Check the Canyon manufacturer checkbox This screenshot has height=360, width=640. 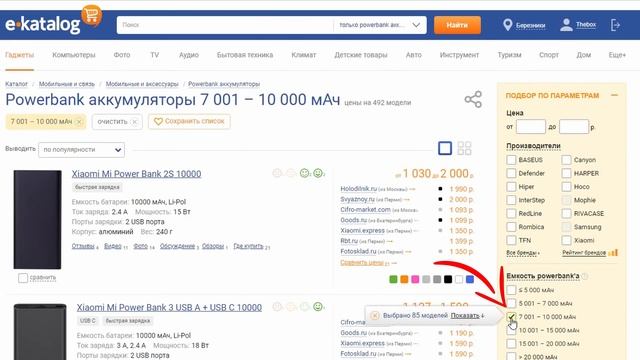(566, 160)
